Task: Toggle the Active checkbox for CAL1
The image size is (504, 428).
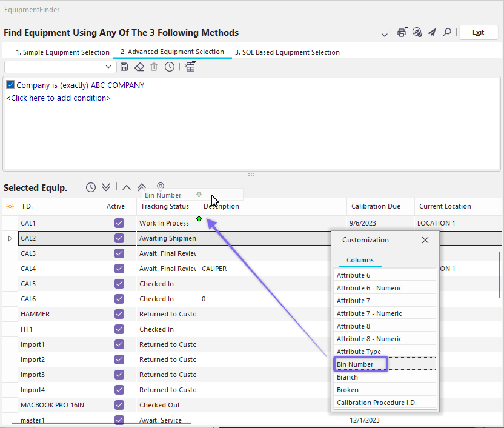Action: [x=119, y=223]
